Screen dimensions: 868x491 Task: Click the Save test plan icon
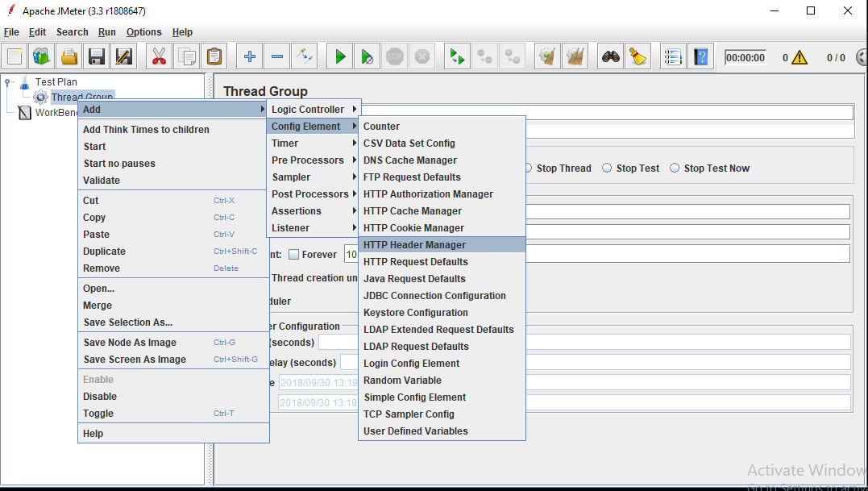pyautogui.click(x=96, y=56)
